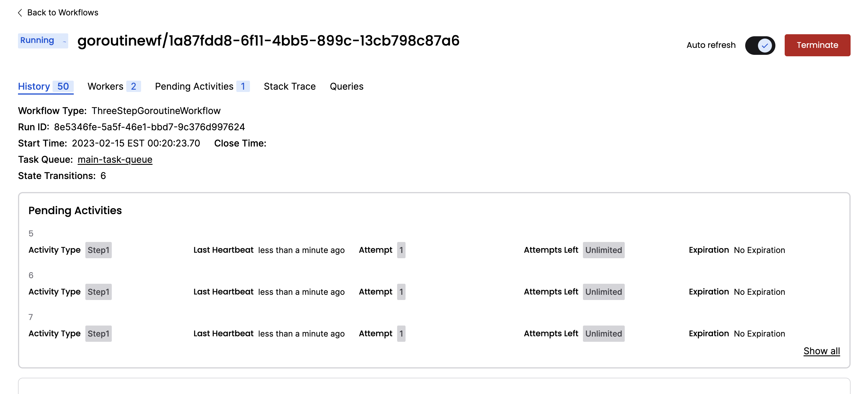
Task: View the Stack Trace tab
Action: [x=290, y=86]
